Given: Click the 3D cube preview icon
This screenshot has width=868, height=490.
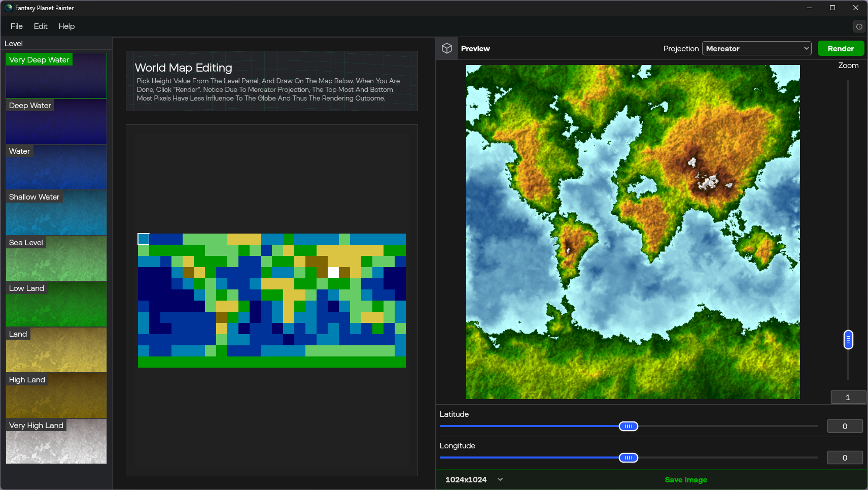Looking at the screenshot, I should coord(446,48).
